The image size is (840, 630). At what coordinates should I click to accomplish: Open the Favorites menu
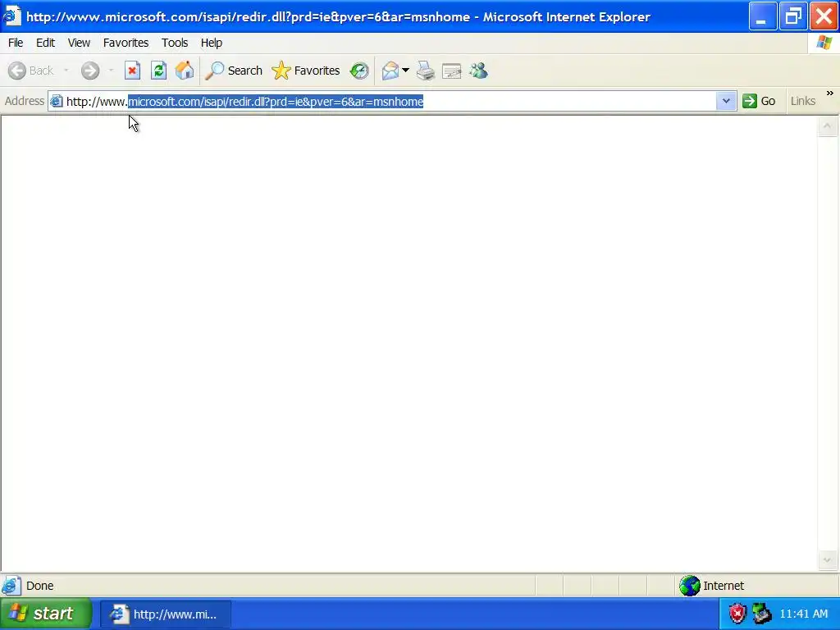pos(126,43)
